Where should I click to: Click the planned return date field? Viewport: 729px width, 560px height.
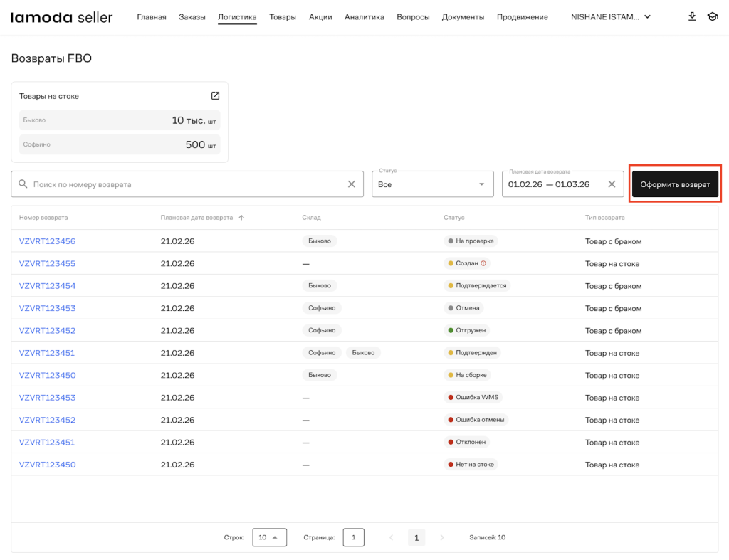(x=562, y=184)
